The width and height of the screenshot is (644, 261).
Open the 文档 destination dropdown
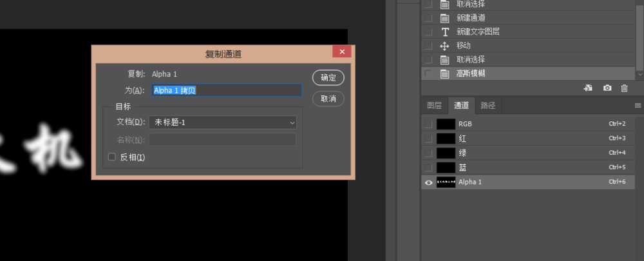(223, 122)
